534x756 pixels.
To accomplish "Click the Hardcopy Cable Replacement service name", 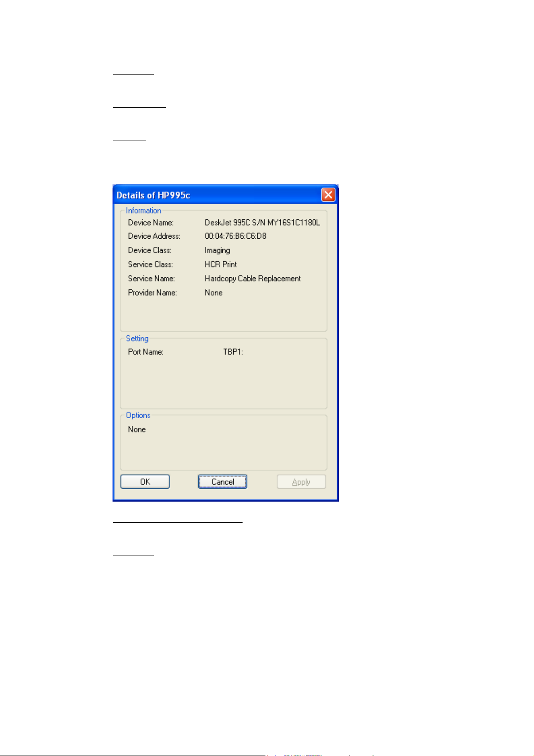I will [252, 279].
